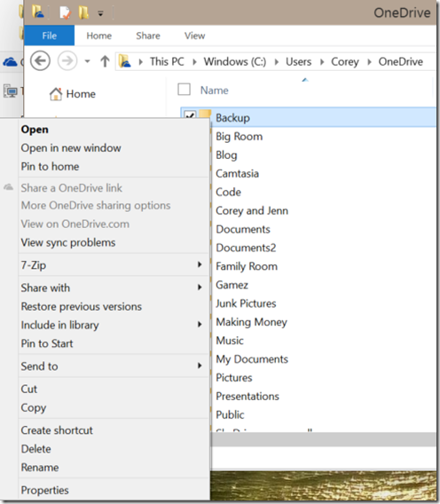Image resolution: width=440 pixels, height=504 pixels.
Task: Select the Music folder
Action: (x=230, y=341)
